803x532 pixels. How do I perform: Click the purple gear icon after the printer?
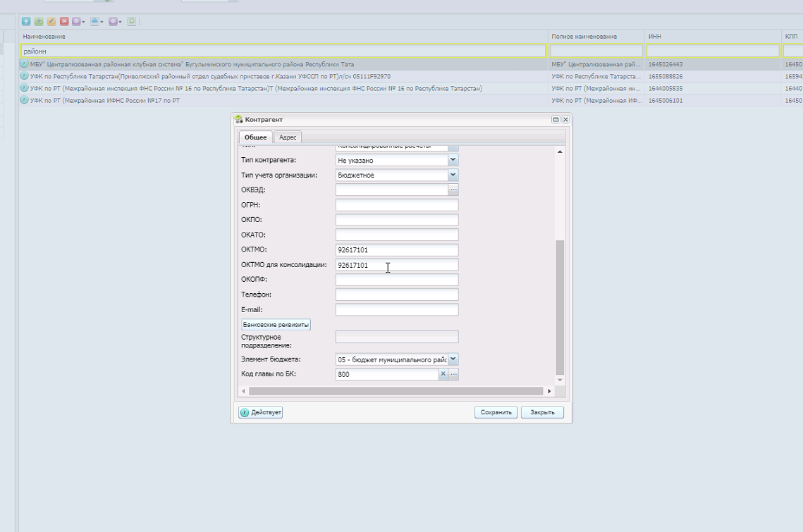point(113,21)
